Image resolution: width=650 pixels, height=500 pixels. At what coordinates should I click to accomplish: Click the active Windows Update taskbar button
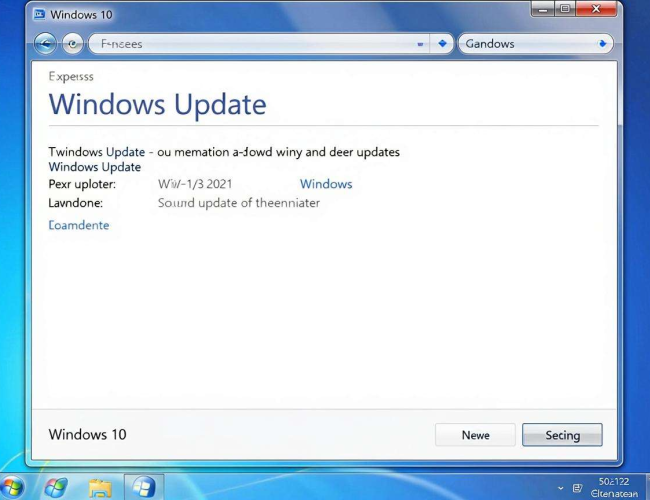[144, 487]
